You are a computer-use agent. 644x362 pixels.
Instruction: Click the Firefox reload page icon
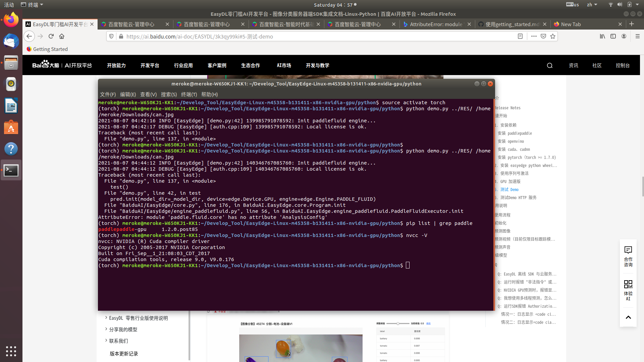tap(51, 36)
